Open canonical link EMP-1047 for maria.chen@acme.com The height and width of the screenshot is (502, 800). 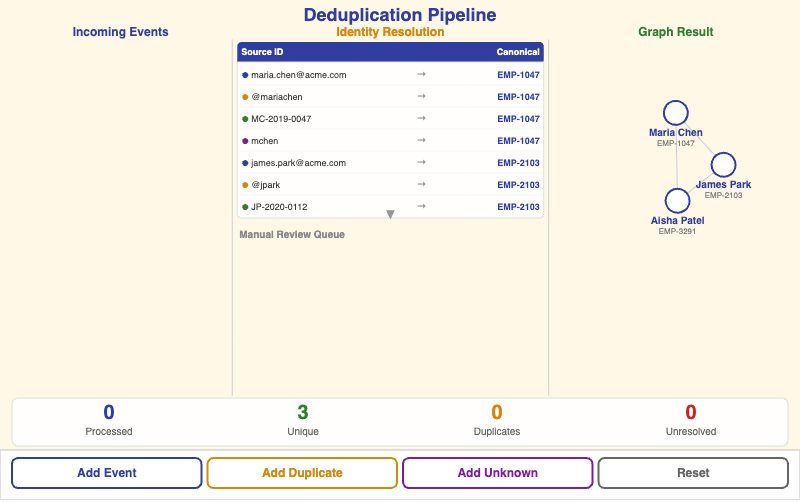pyautogui.click(x=518, y=75)
